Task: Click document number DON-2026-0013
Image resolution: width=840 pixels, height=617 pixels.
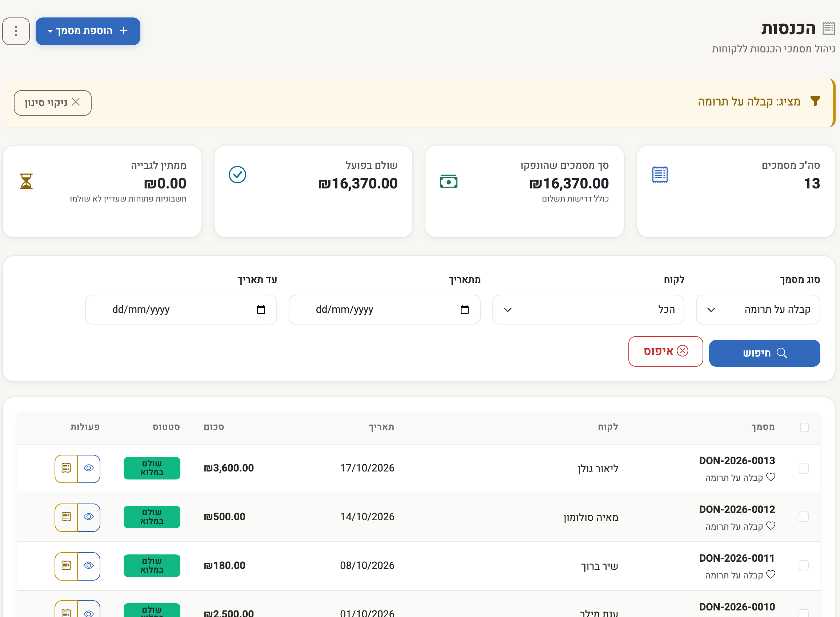Action: point(737,461)
